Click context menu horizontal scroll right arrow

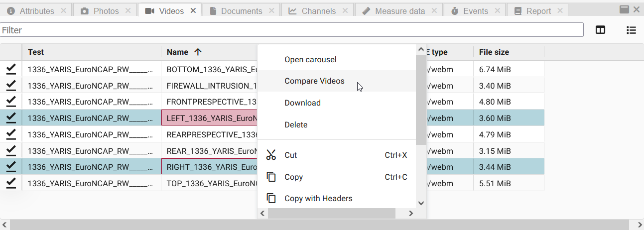[x=410, y=213]
